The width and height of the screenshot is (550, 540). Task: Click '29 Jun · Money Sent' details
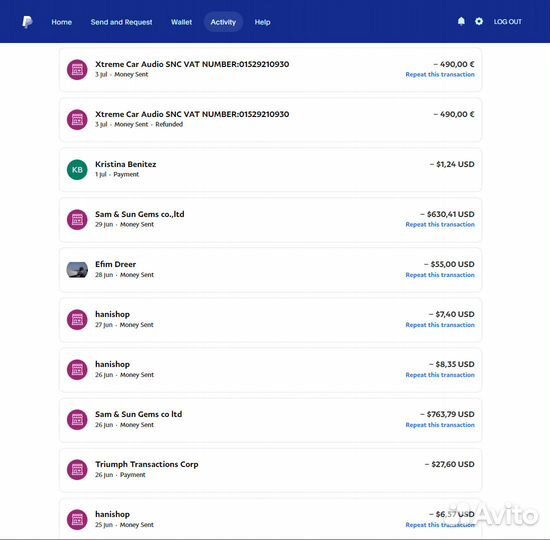(x=124, y=224)
